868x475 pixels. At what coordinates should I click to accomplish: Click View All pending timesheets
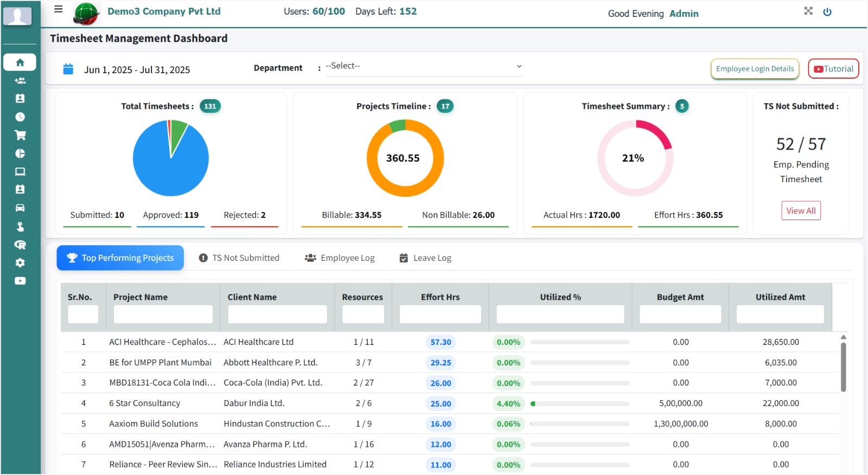tap(801, 211)
